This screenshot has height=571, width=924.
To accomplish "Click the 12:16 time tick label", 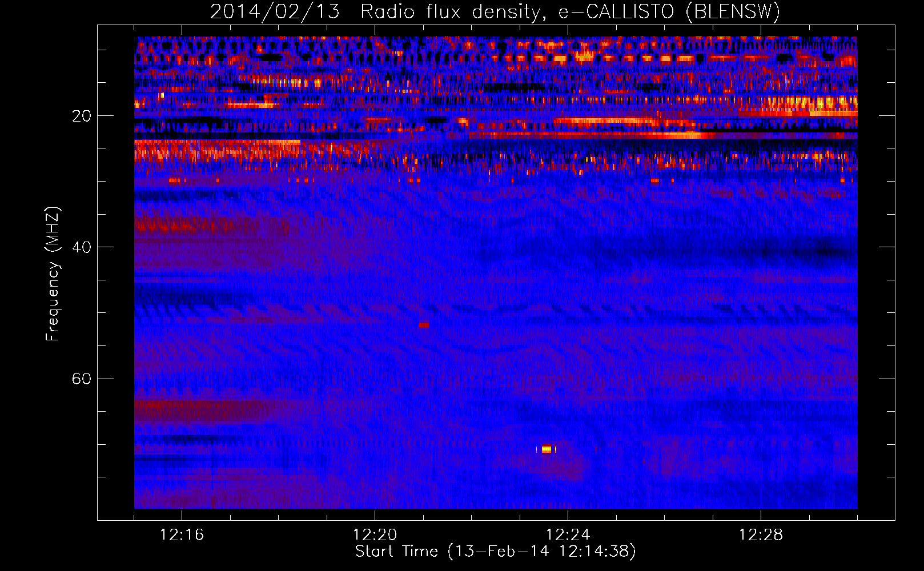I will [x=182, y=535].
